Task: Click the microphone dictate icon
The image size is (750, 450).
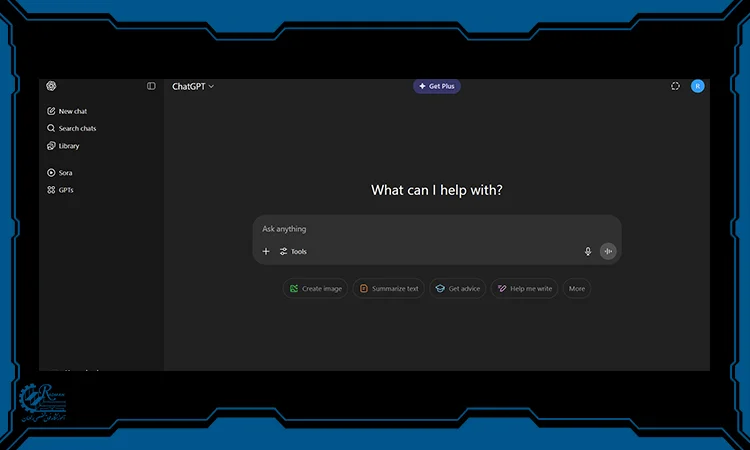Action: (588, 252)
